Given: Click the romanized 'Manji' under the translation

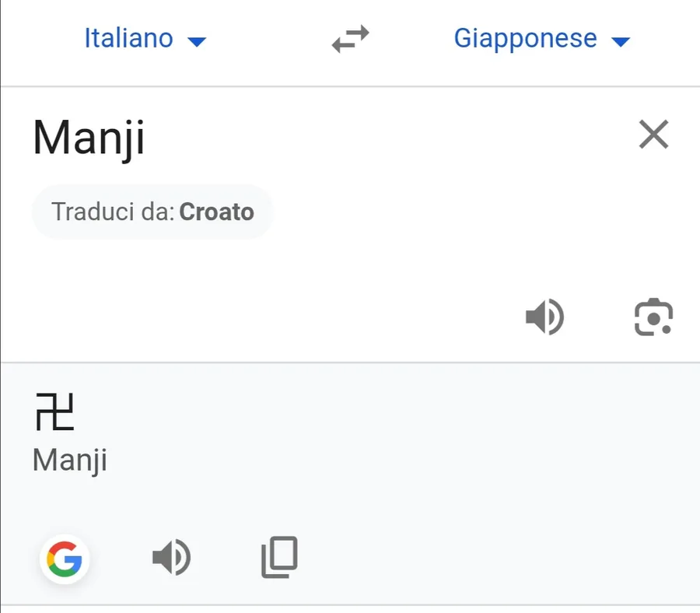Looking at the screenshot, I should pyautogui.click(x=70, y=461).
